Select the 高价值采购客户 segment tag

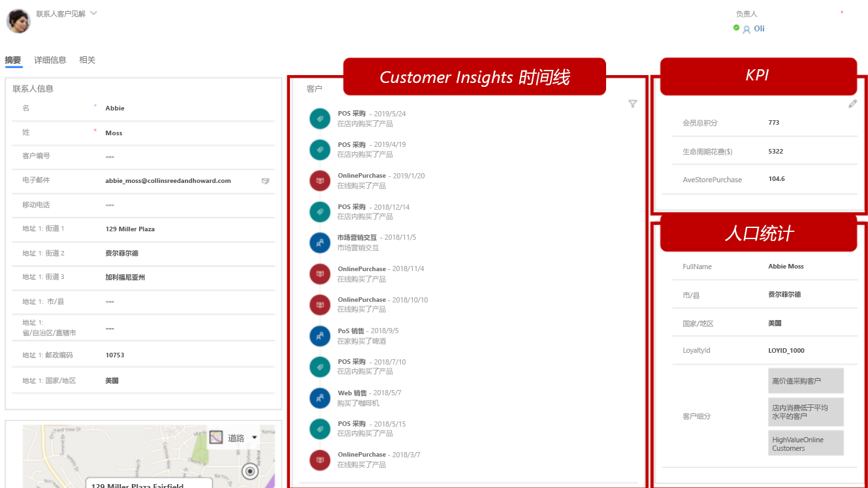pyautogui.click(x=806, y=381)
